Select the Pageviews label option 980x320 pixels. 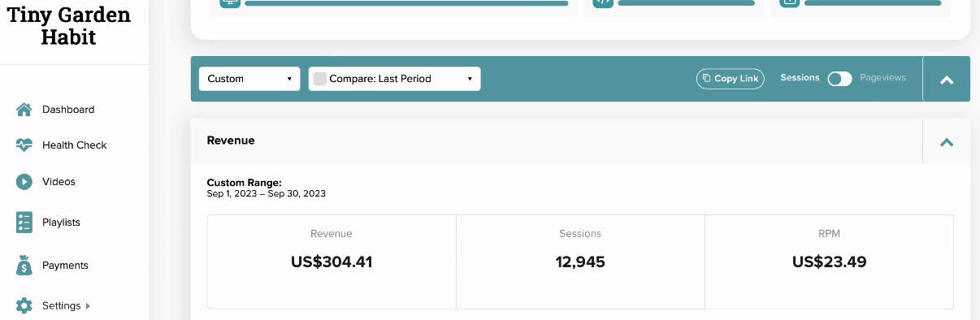click(882, 78)
